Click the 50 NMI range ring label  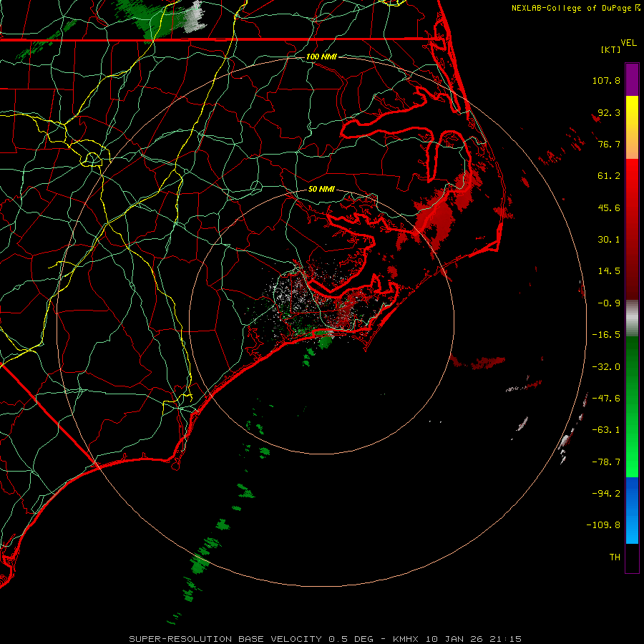pyautogui.click(x=321, y=189)
